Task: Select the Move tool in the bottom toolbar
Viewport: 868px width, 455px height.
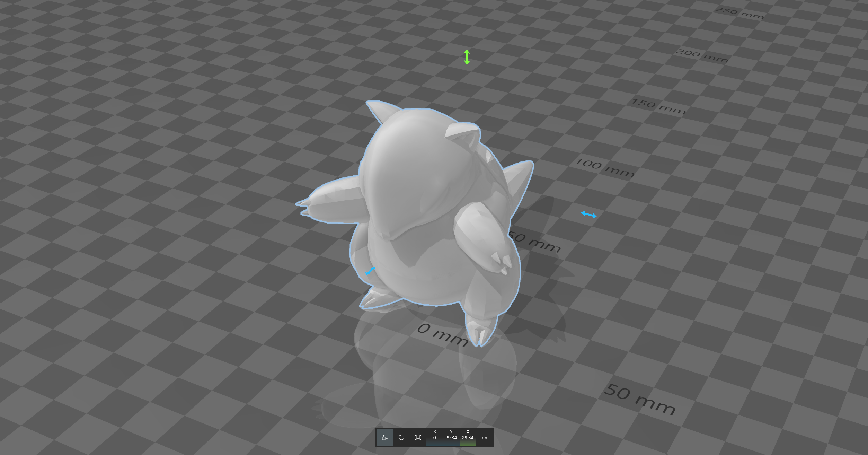Action: (384, 437)
